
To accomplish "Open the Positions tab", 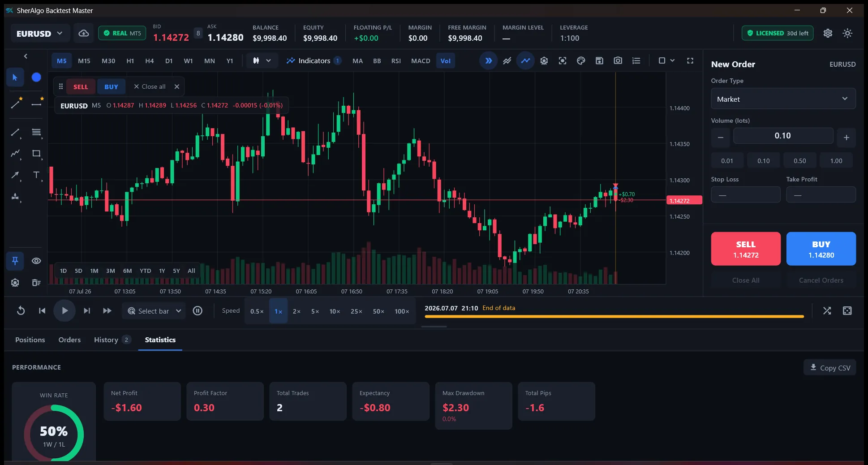I will (30, 340).
